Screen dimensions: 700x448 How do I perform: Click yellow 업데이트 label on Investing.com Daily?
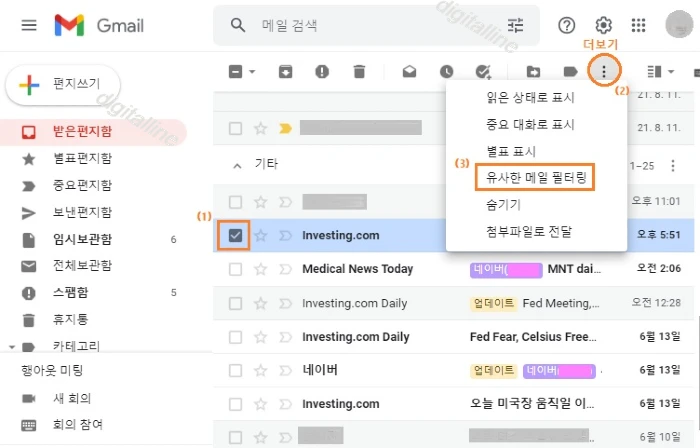(x=494, y=303)
